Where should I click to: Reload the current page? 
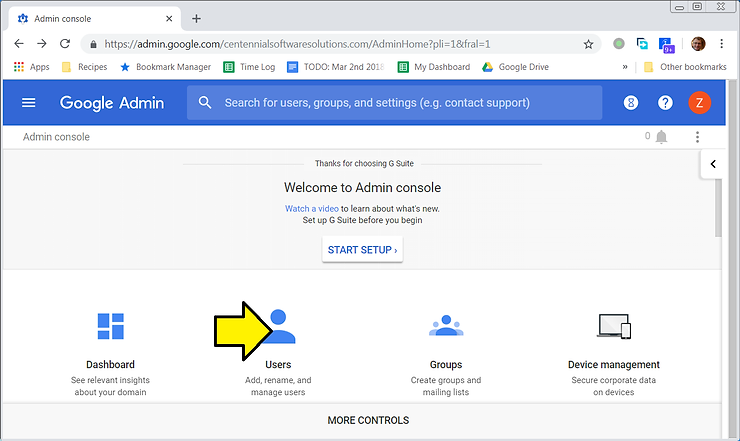pos(65,44)
